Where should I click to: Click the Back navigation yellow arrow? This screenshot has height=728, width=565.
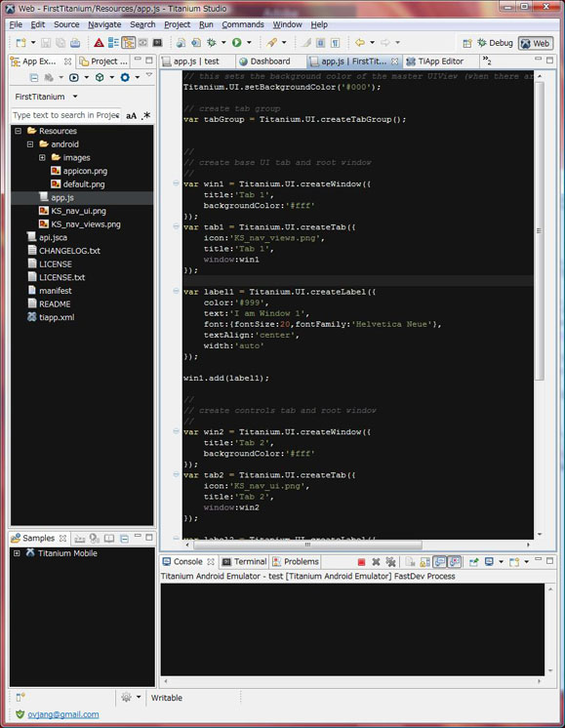click(359, 43)
